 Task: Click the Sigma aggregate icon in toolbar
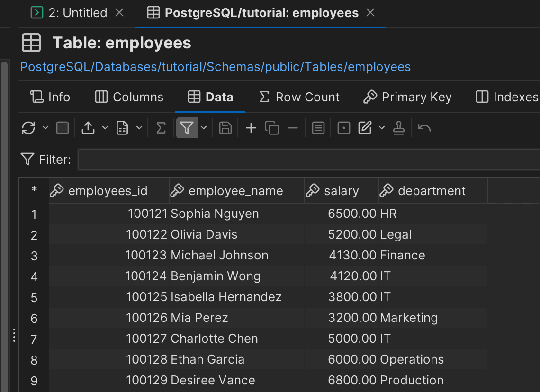[x=161, y=128]
